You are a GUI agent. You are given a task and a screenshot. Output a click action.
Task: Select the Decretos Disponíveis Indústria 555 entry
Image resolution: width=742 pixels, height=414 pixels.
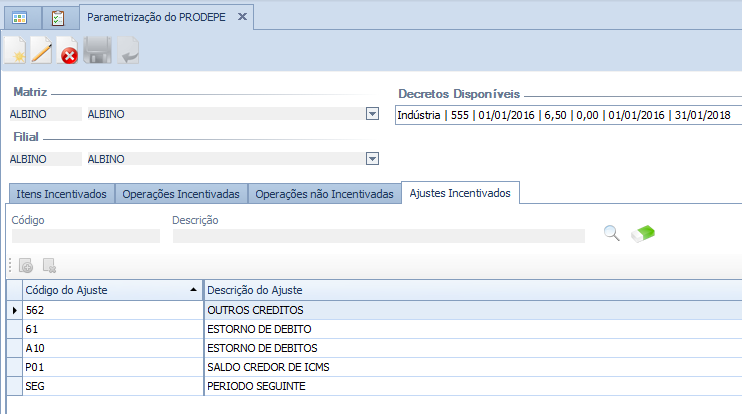point(568,115)
